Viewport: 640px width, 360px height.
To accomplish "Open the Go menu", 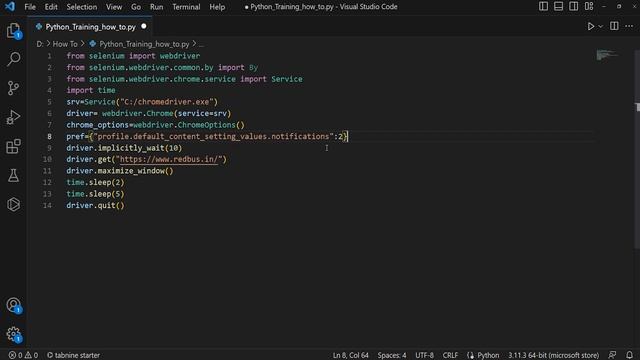I will click(x=136, y=7).
